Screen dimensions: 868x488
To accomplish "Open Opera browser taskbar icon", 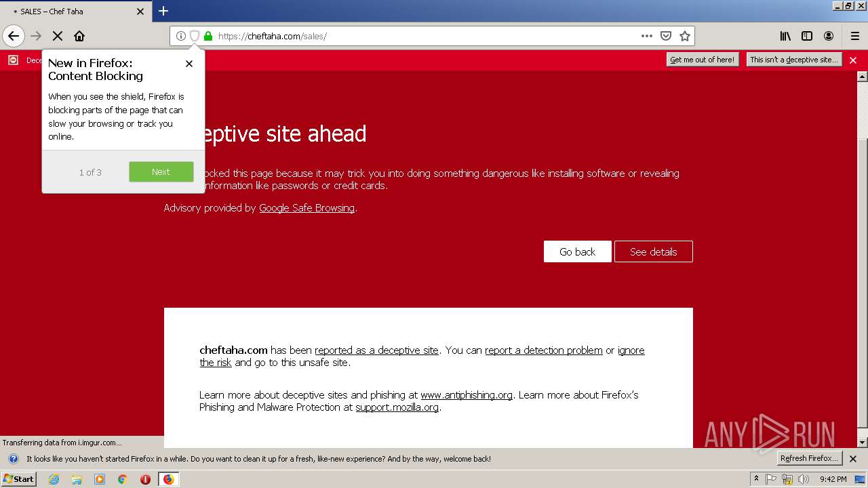I will click(145, 479).
